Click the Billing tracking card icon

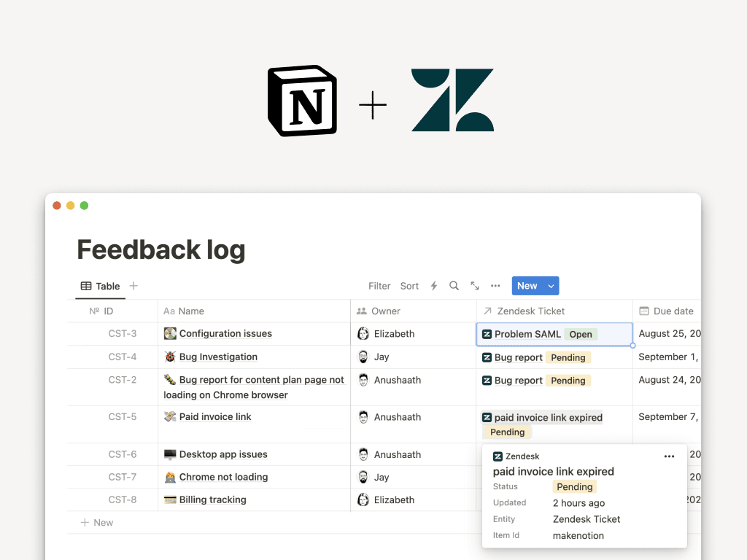[x=170, y=499]
